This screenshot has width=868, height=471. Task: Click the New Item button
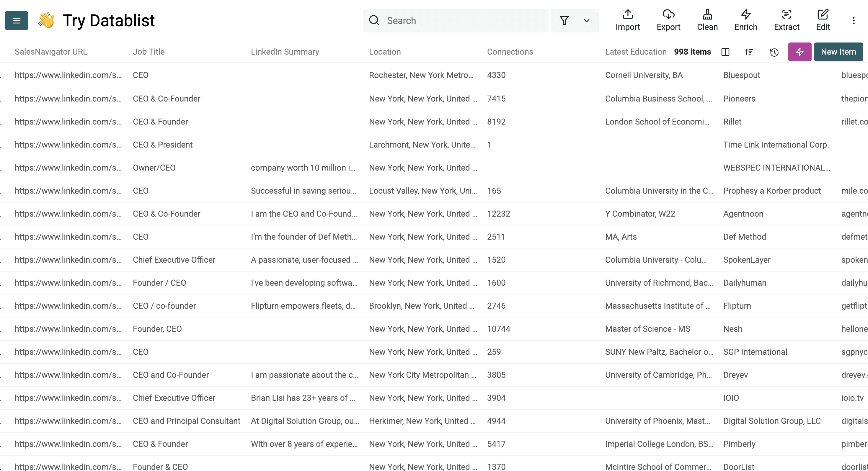coord(838,52)
